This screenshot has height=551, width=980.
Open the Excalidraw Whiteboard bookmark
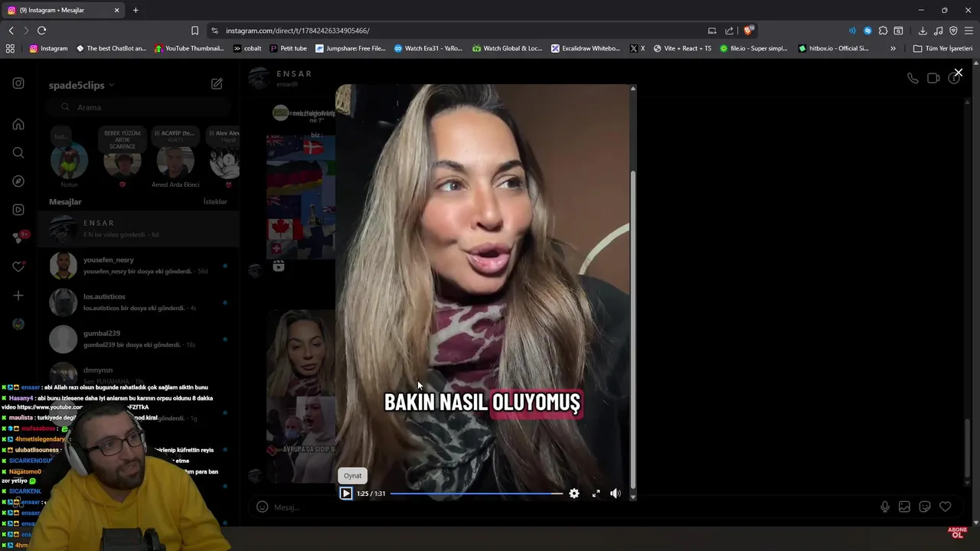[586, 48]
